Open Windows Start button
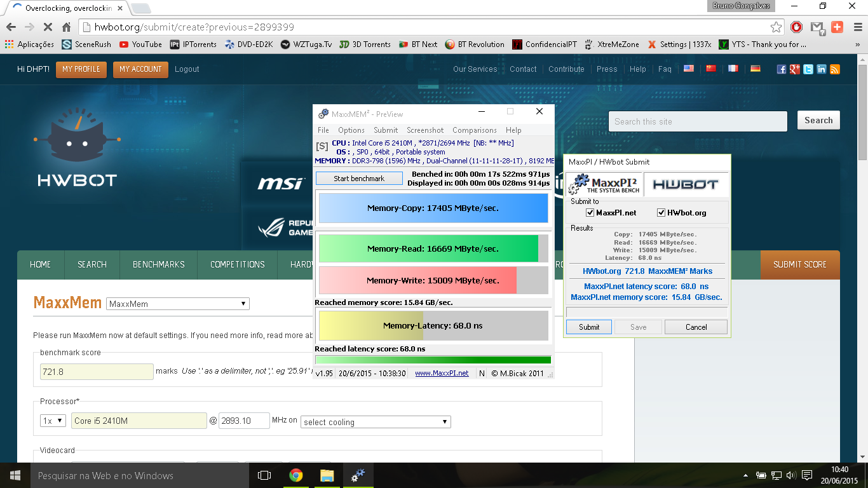 pyautogui.click(x=15, y=475)
